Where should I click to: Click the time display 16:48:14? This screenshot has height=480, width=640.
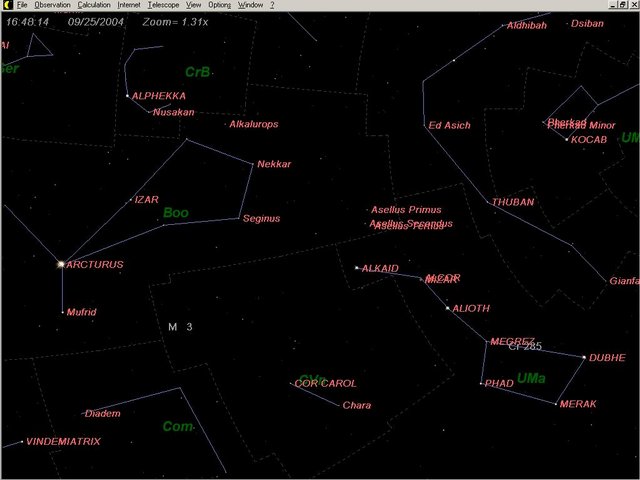click(27, 22)
